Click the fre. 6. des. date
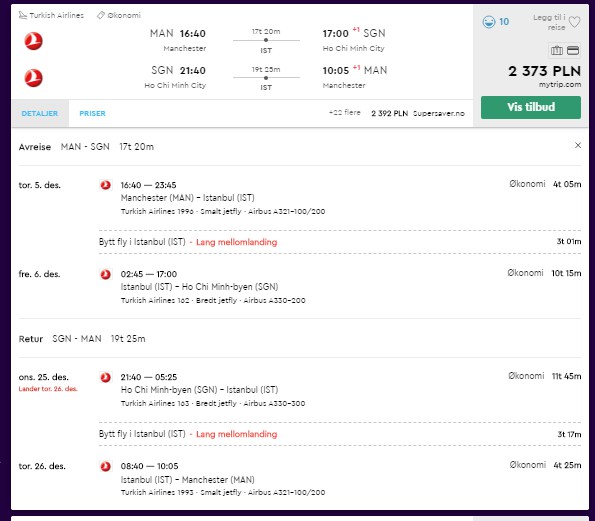Viewport: 595px width, 521px height. coord(39,274)
